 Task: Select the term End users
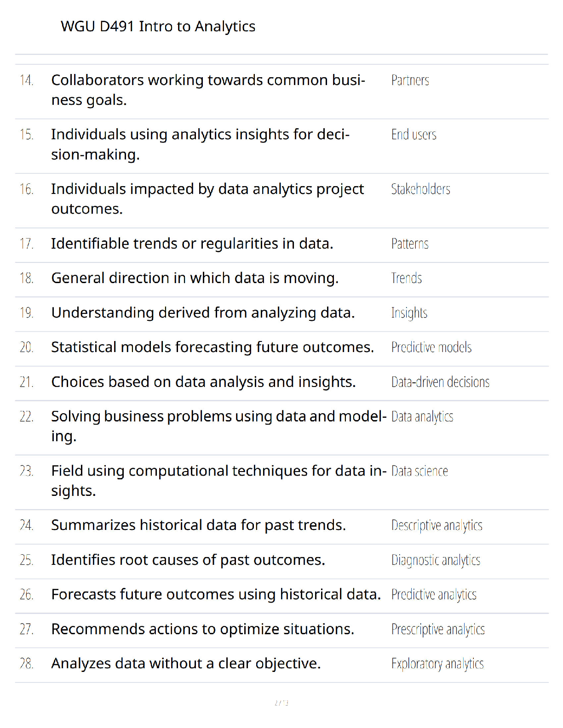pyautogui.click(x=414, y=135)
